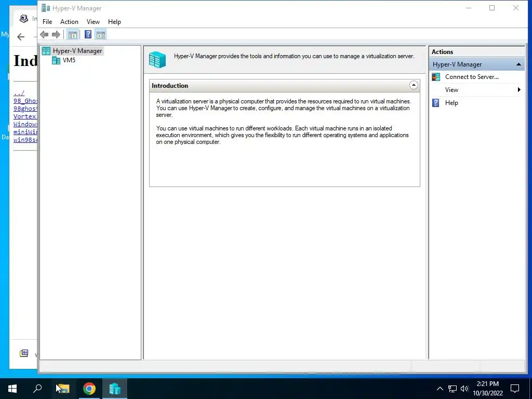Open the View menu in menu bar
Image resolution: width=532 pixels, height=399 pixels.
click(x=93, y=22)
